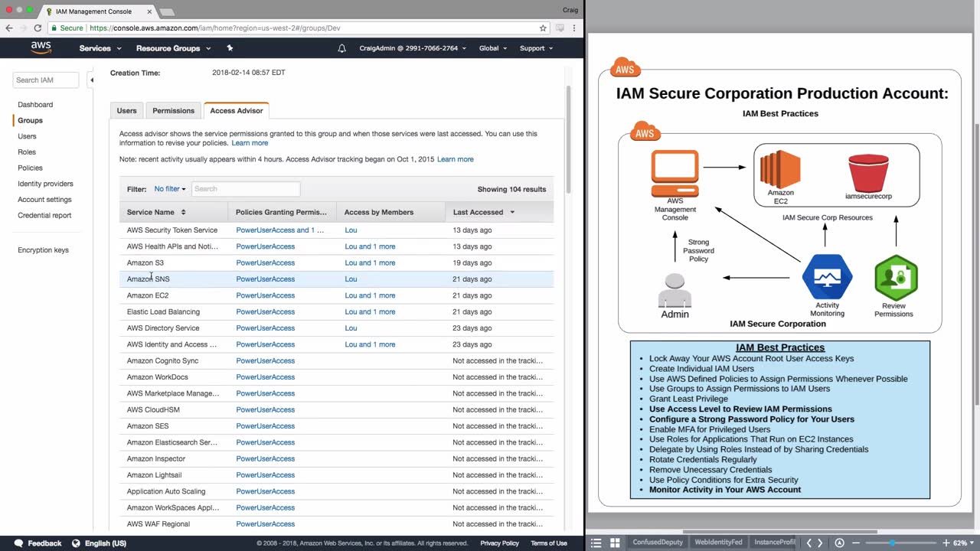Open Policies in the IAM sidebar
Viewport: 980px width, 551px height.
pyautogui.click(x=31, y=168)
